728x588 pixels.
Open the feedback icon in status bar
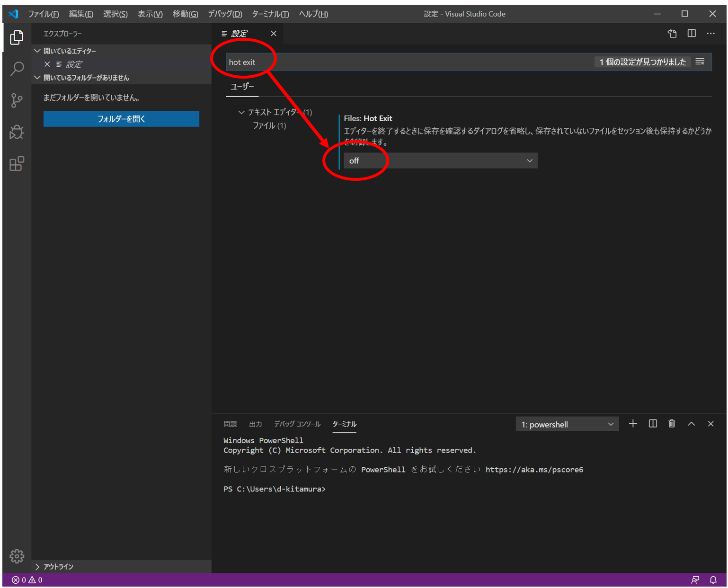695,580
